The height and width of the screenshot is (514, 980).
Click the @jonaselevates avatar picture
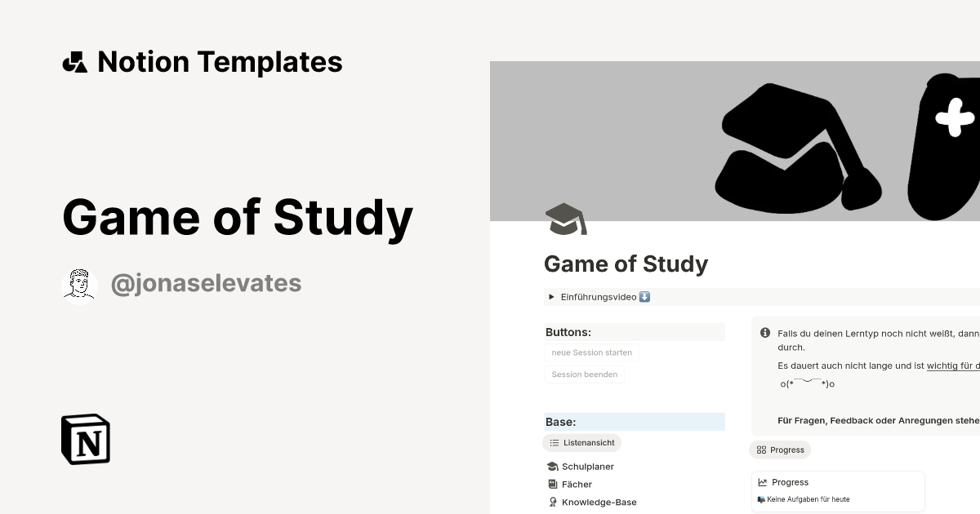click(x=79, y=284)
